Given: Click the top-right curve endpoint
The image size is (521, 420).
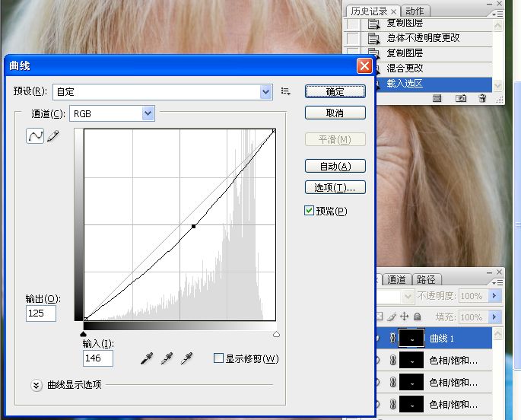Looking at the screenshot, I should 274,131.
